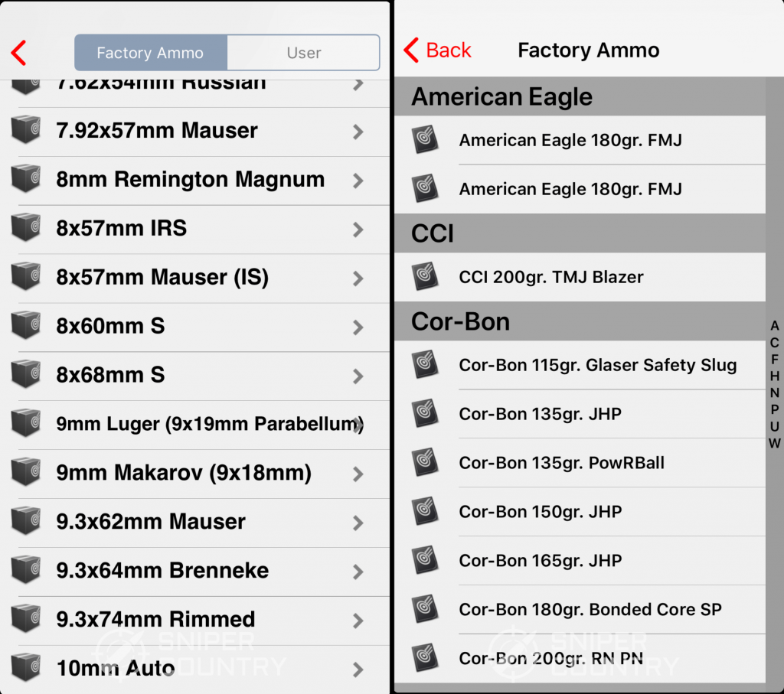Select CCI 200gr. TMJ Blazer

click(x=580, y=277)
